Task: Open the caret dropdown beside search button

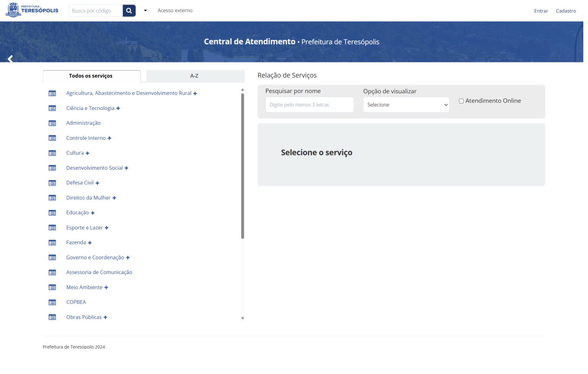Action: [x=145, y=11]
